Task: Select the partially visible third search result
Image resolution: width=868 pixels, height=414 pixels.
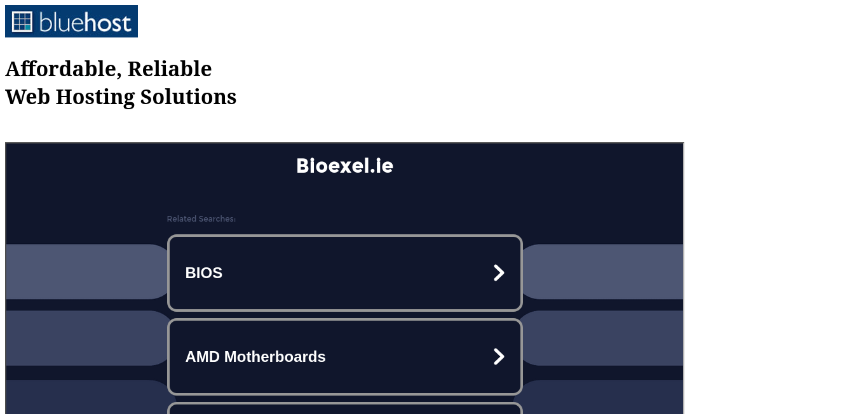Action: coord(344,408)
